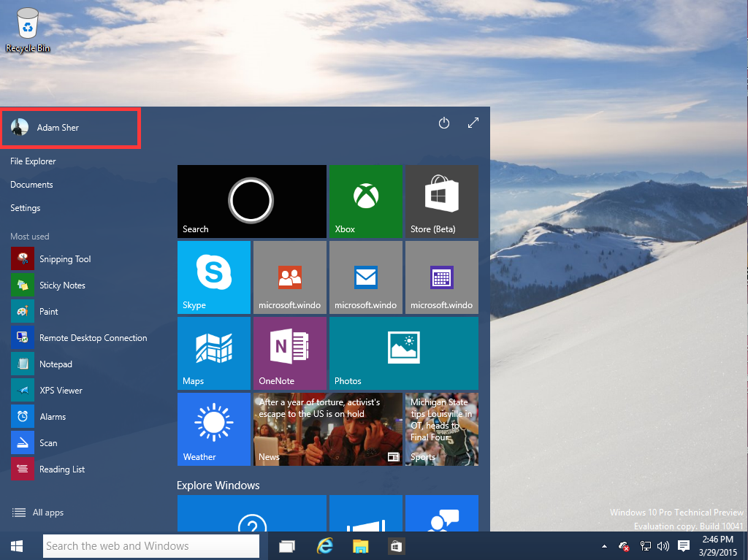Viewport: 748px width, 560px height.
Task: Open the Adam Sher account menu
Action: [x=71, y=128]
